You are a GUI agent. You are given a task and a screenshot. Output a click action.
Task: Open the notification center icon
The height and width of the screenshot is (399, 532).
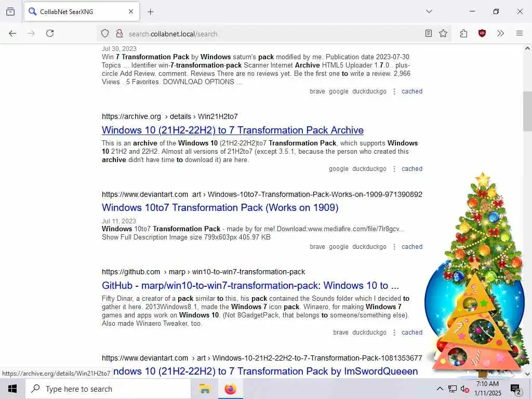click(515, 389)
